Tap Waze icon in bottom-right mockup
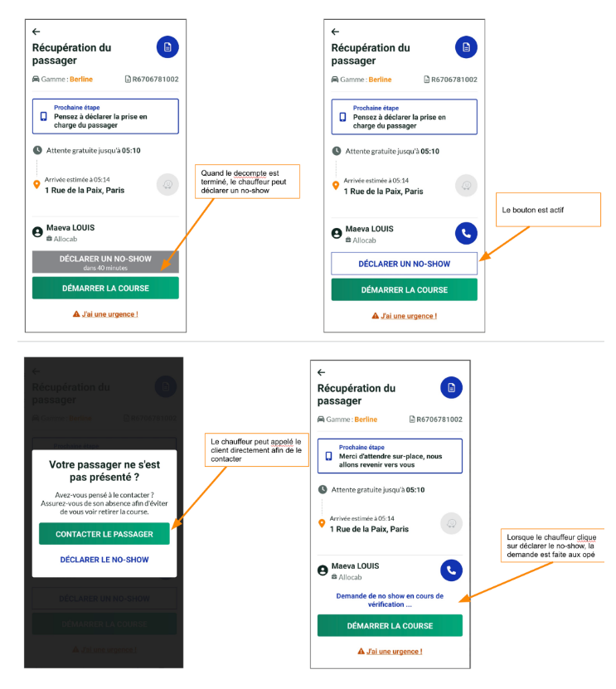The width and height of the screenshot is (616, 689). (x=451, y=523)
